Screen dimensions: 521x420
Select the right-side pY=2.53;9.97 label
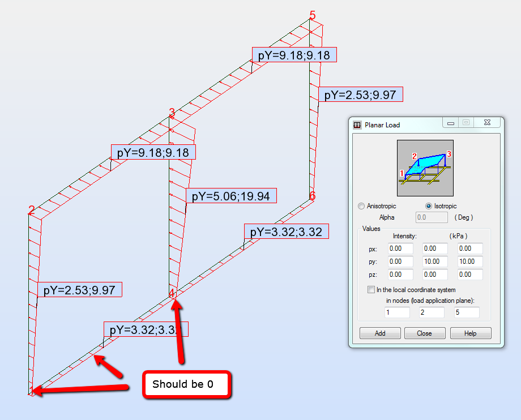363,95
